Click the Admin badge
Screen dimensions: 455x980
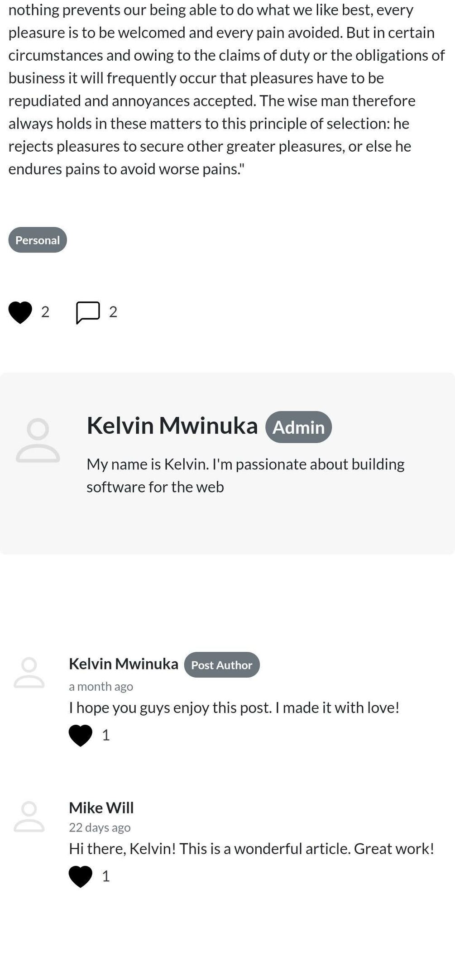pos(298,427)
